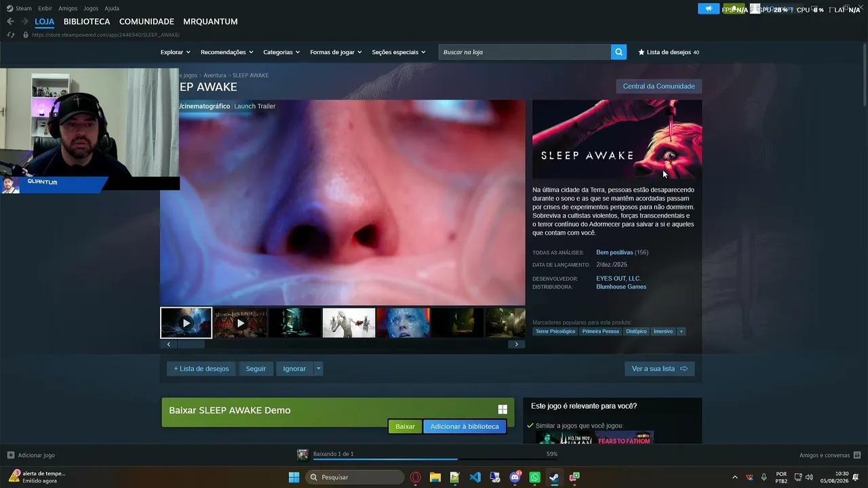Open the Ajuda menu
868x488 pixels.
coord(112,9)
